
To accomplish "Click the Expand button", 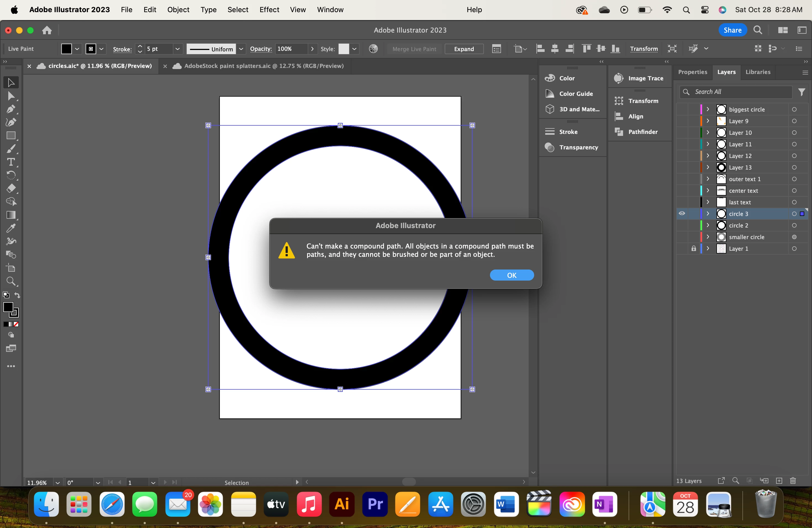I will click(x=464, y=49).
